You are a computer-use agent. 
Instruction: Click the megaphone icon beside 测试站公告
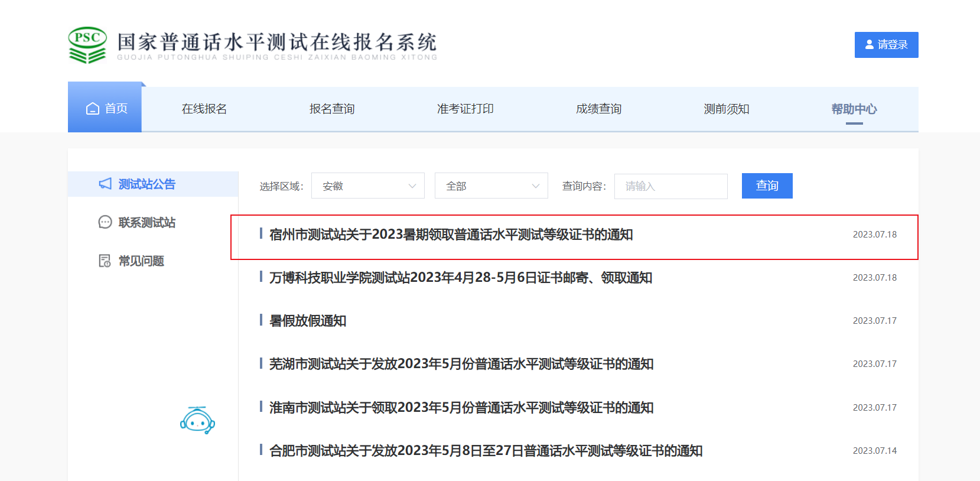[105, 184]
